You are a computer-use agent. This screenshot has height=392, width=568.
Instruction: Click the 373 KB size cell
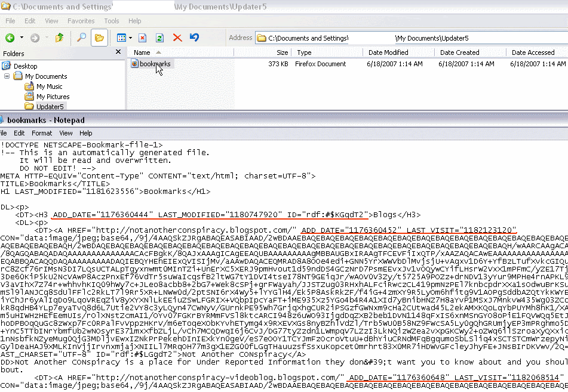click(x=278, y=64)
